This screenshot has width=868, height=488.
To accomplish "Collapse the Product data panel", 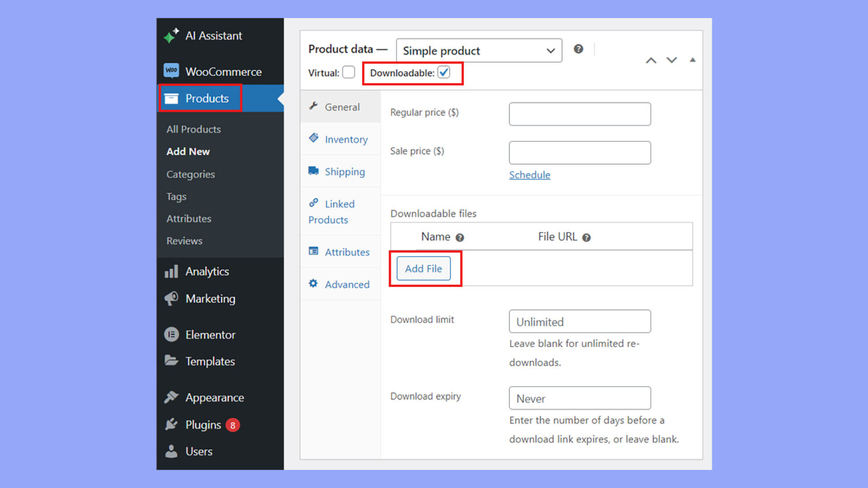I will [x=693, y=60].
